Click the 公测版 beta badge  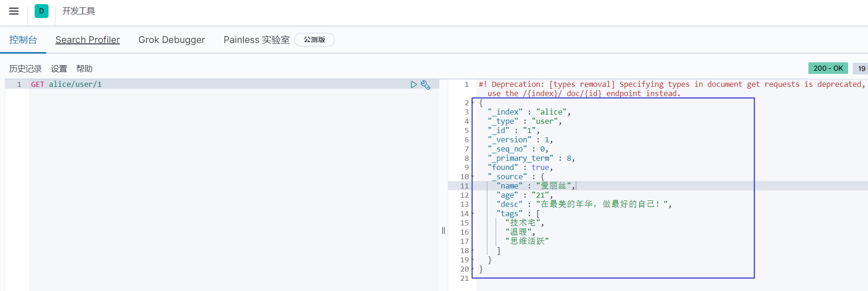(x=314, y=40)
